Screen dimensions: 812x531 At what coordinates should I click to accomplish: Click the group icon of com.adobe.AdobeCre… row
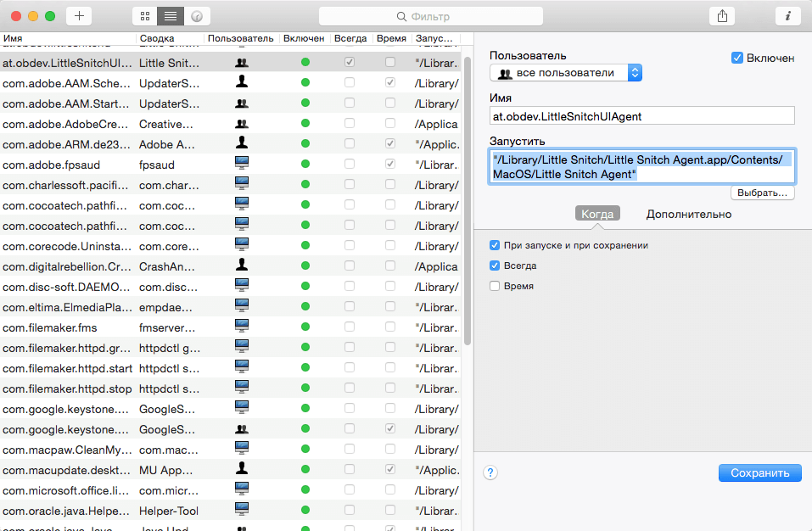coord(241,124)
